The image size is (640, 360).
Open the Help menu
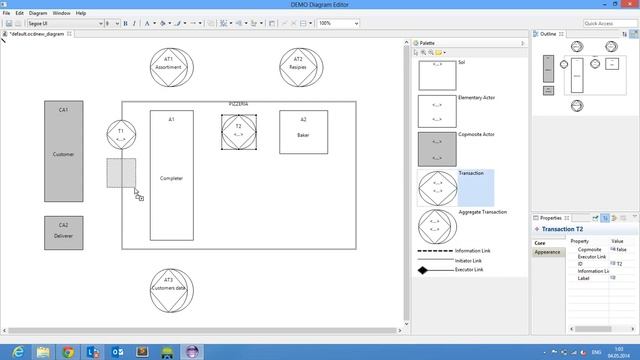pyautogui.click(x=81, y=13)
